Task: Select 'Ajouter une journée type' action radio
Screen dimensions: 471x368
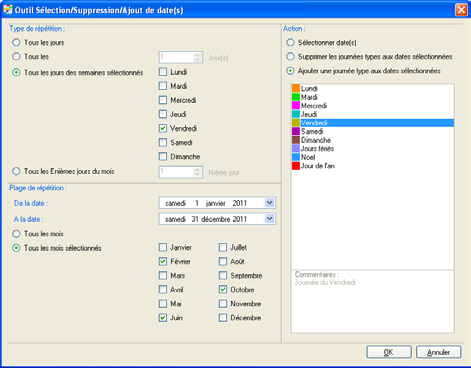Action: [x=290, y=71]
